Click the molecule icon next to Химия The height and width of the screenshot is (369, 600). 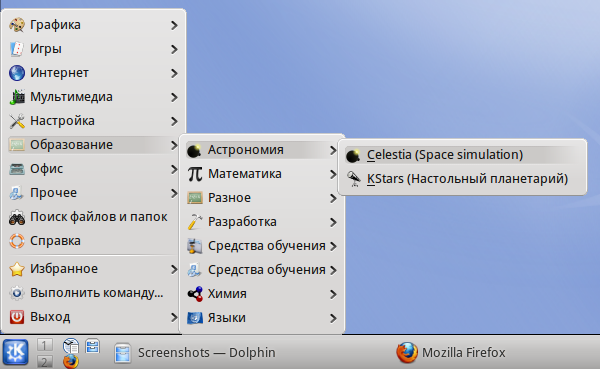[194, 294]
